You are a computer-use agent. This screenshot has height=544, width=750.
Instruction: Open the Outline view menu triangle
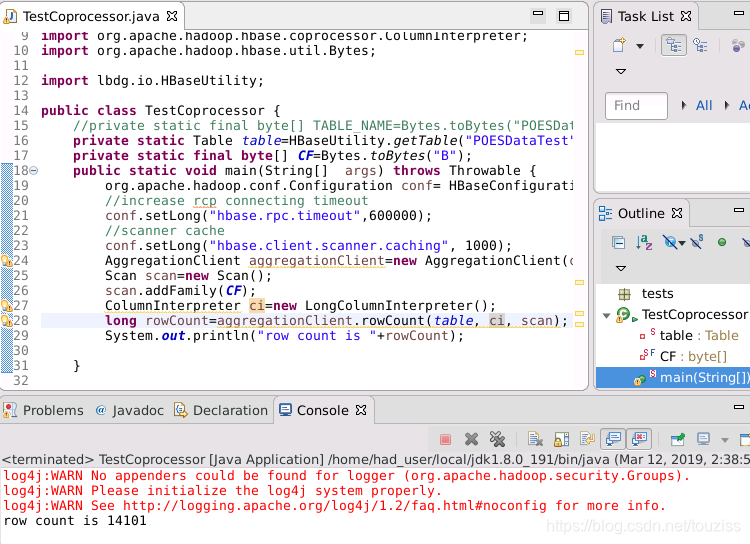[x=621, y=268]
